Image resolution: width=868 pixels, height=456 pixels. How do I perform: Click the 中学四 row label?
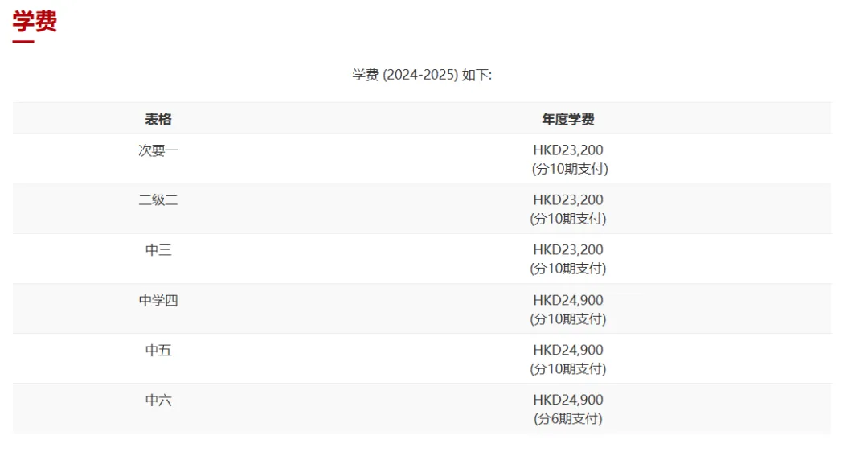158,300
